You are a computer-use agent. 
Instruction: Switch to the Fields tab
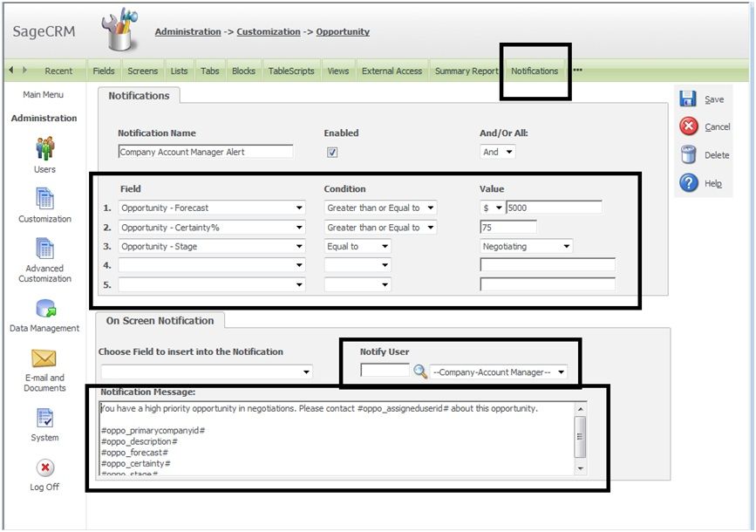point(104,71)
